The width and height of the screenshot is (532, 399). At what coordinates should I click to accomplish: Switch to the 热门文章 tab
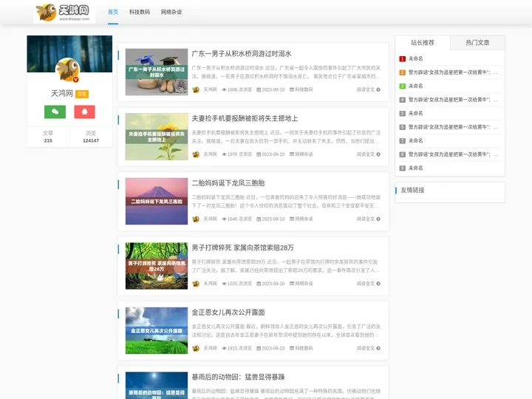477,42
